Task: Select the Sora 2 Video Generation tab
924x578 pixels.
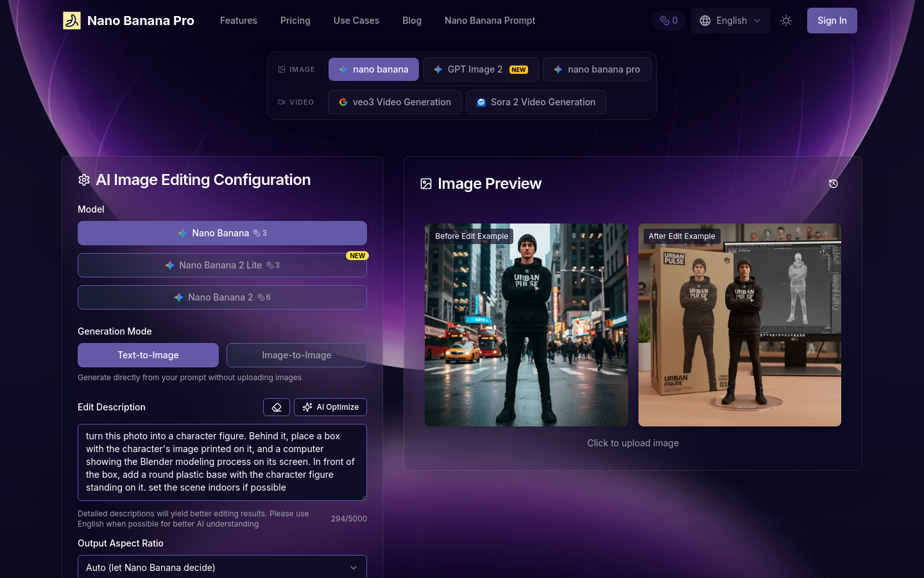Action: pyautogui.click(x=536, y=102)
